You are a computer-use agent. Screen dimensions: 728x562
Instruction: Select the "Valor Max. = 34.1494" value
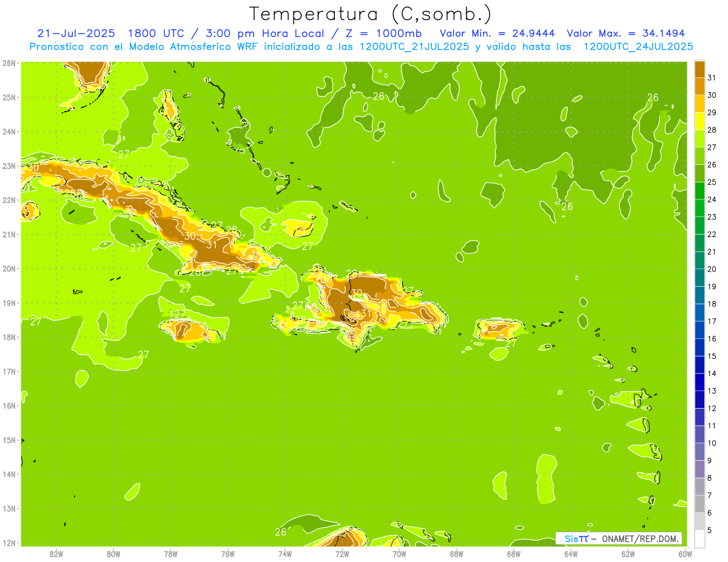pyautogui.click(x=625, y=33)
